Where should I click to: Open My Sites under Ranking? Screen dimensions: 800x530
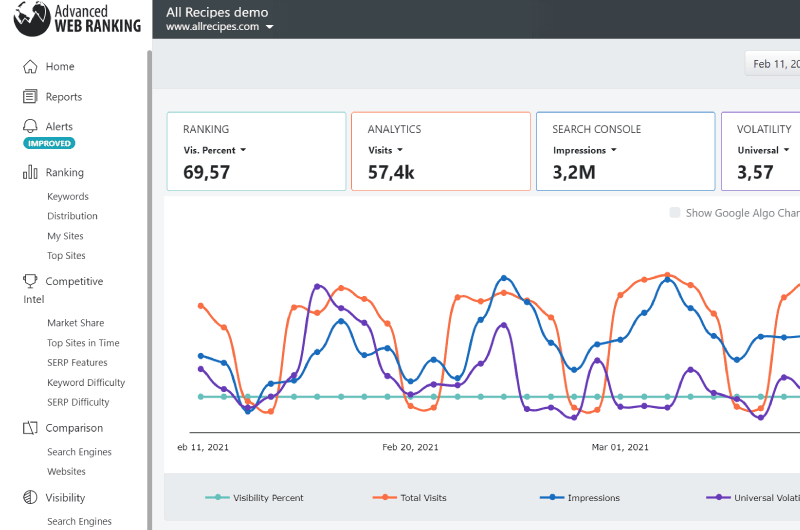click(x=65, y=236)
